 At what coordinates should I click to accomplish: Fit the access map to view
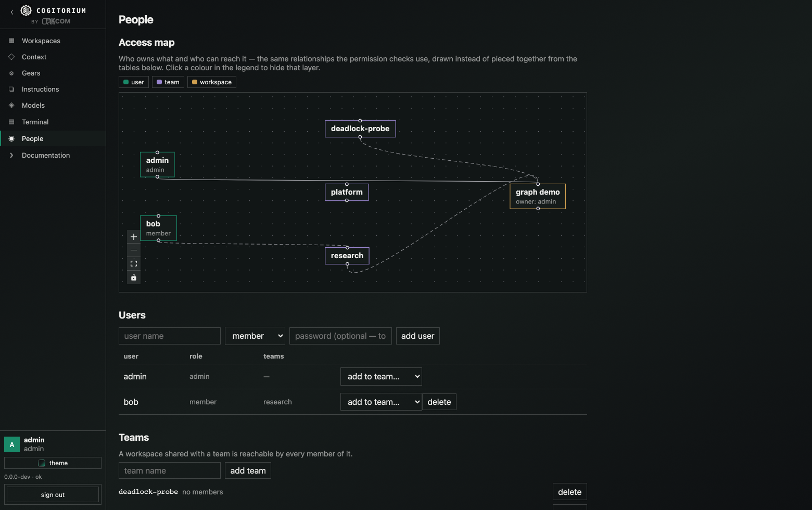(134, 264)
